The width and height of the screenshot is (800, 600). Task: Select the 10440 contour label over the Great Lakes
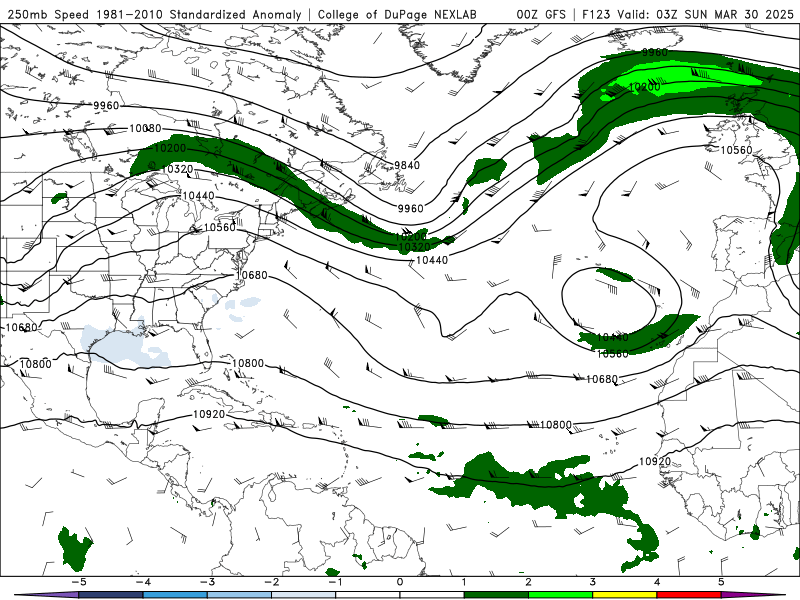[198, 196]
